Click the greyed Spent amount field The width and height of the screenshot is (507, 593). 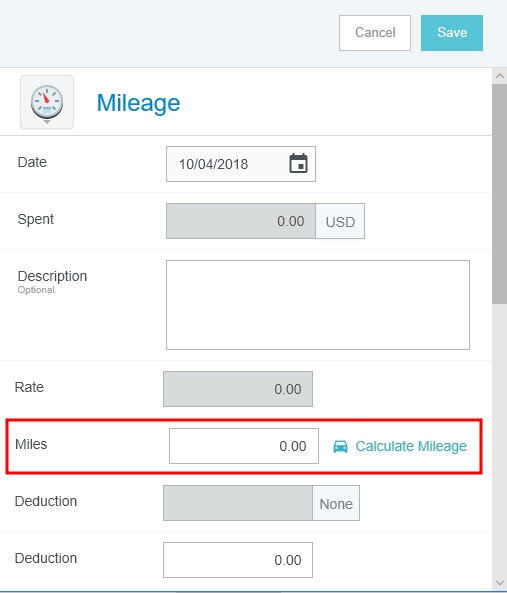pyautogui.click(x=241, y=221)
